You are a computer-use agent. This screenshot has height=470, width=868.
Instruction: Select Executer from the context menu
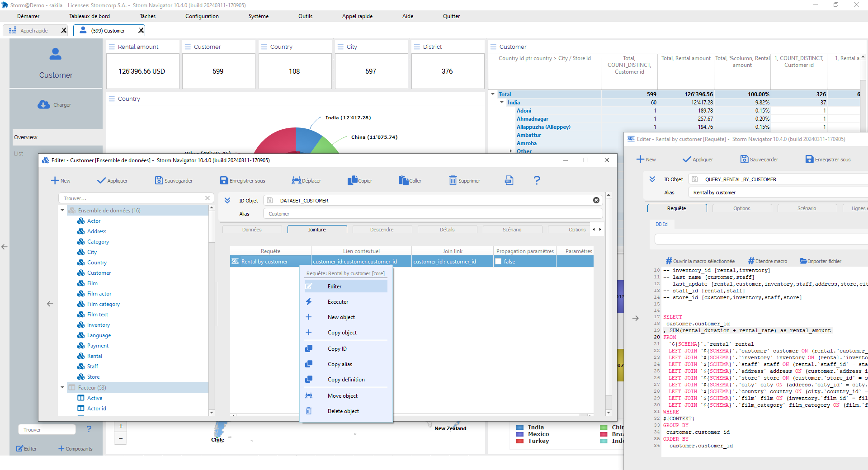346,301
